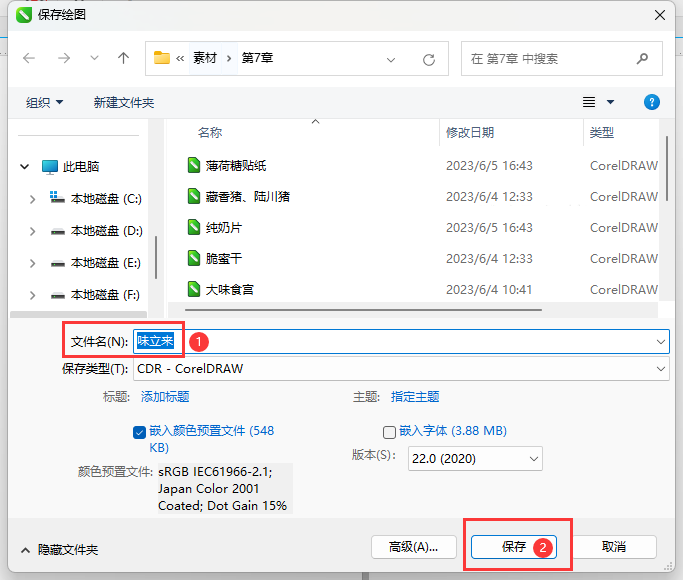Select the file 脆蜜干
The width and height of the screenshot is (683, 580).
point(223,259)
